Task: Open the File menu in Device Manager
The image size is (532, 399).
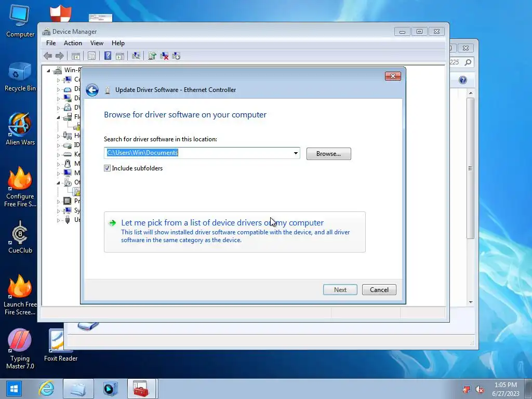Action: 51,43
